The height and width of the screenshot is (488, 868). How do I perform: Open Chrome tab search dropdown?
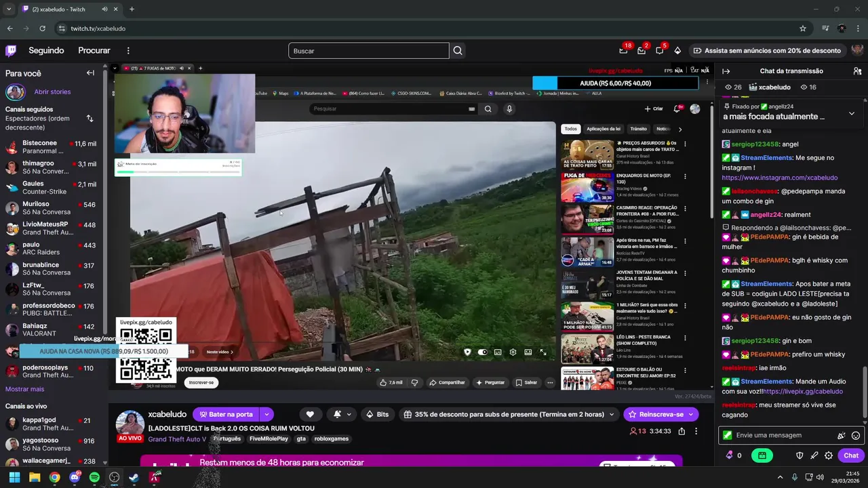point(9,9)
